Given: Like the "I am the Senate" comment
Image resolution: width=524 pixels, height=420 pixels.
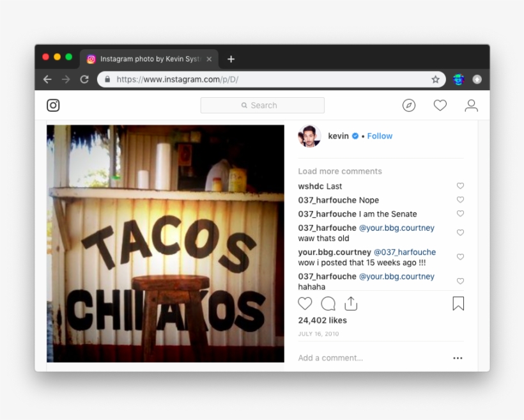Looking at the screenshot, I should 460,214.
